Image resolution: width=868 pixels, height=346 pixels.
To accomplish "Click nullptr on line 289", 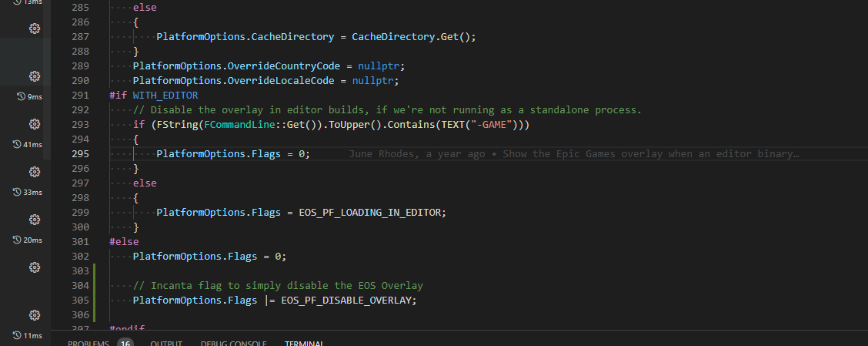I will [379, 66].
